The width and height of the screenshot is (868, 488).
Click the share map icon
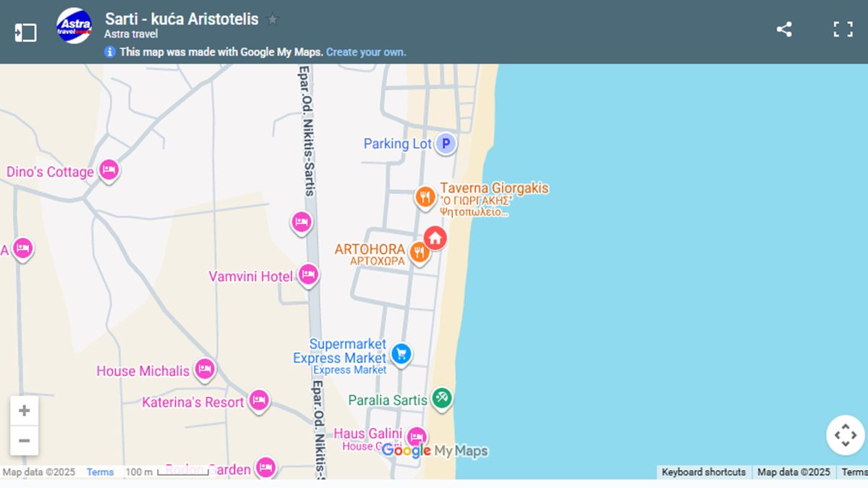(784, 30)
